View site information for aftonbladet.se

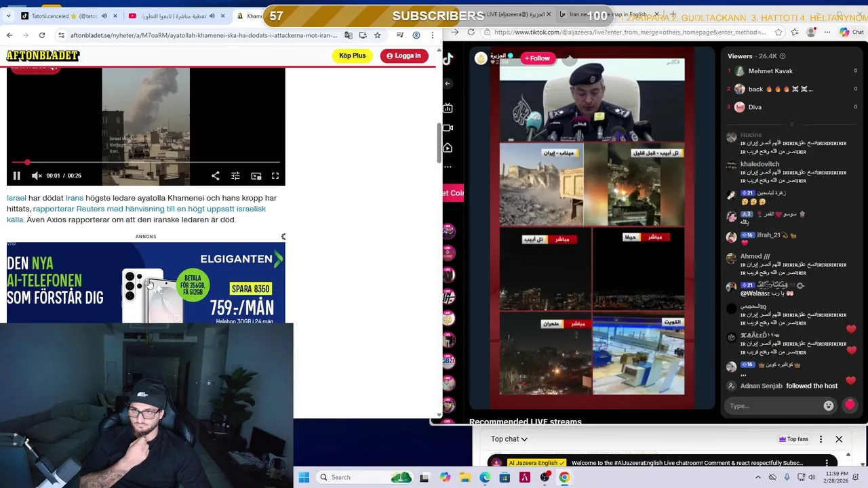(61, 35)
